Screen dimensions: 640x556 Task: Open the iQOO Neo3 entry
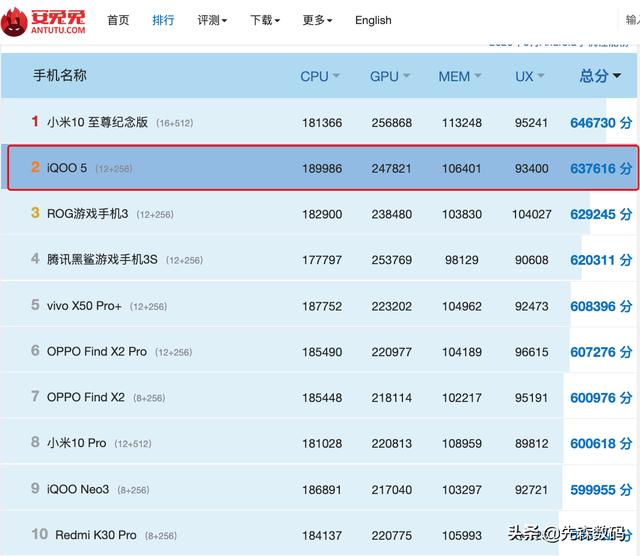click(x=78, y=489)
